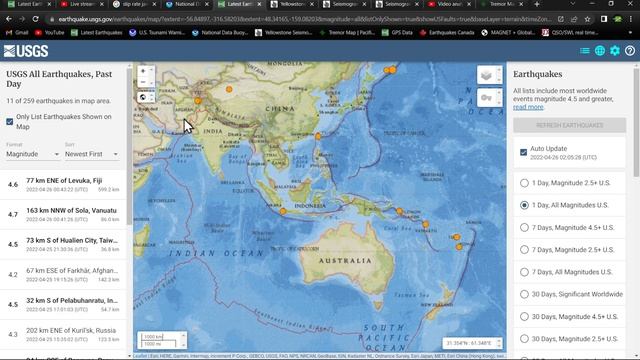640x360 pixels.
Task: Switch to the Yellowstone tab
Action: [291, 4]
